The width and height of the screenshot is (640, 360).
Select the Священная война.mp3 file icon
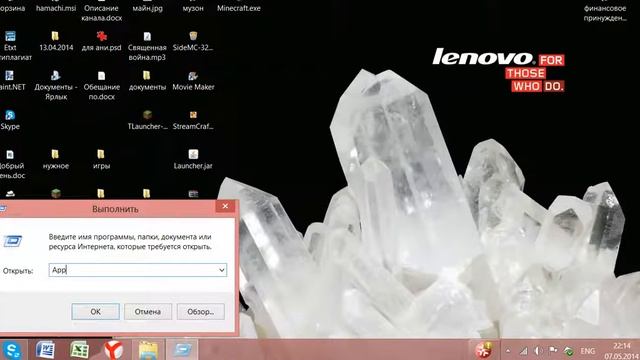[x=147, y=37]
